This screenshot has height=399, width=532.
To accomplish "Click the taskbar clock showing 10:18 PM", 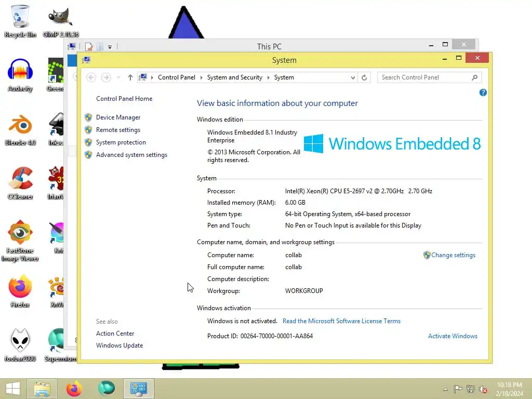I will coord(509,389).
